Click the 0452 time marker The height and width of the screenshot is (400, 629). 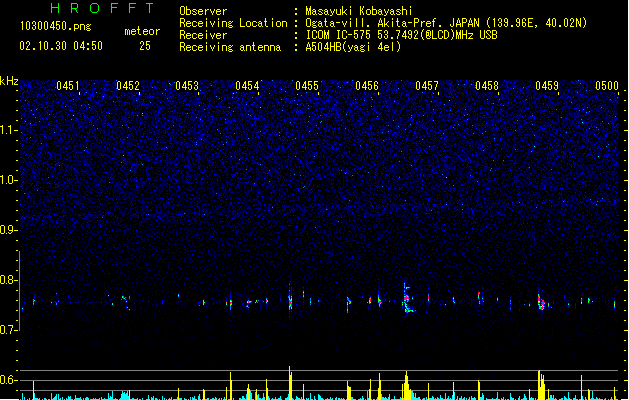(128, 86)
